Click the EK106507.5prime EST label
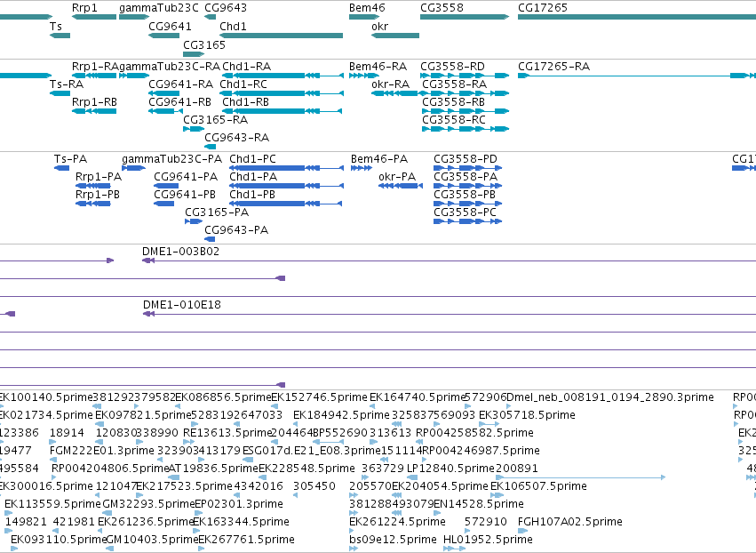756x553 pixels. [538, 486]
